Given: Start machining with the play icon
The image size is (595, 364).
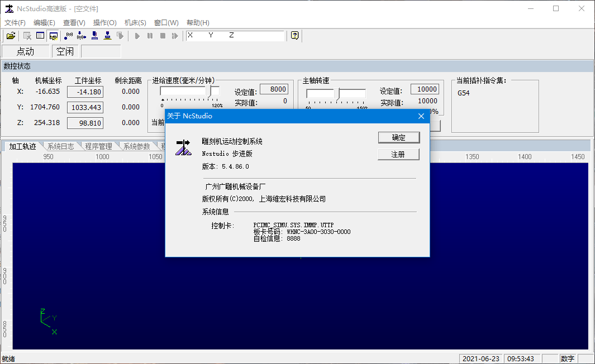Looking at the screenshot, I should 137,36.
